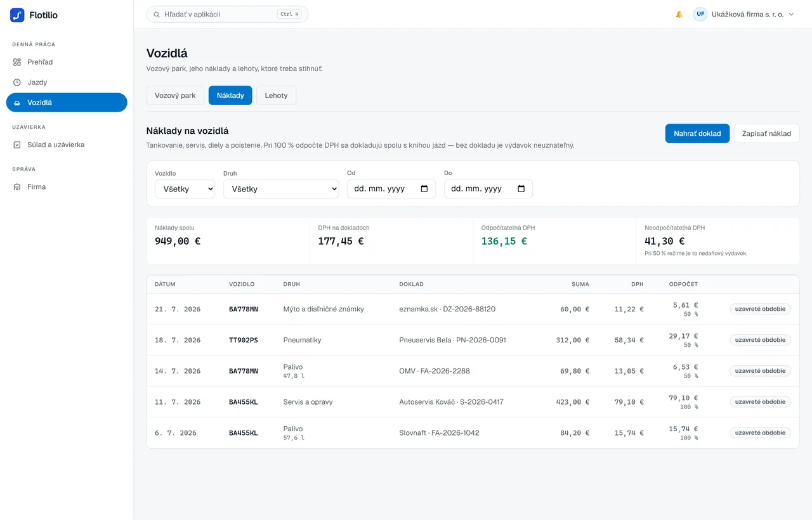This screenshot has height=520, width=812.
Task: Open notifications bell
Action: 679,14
